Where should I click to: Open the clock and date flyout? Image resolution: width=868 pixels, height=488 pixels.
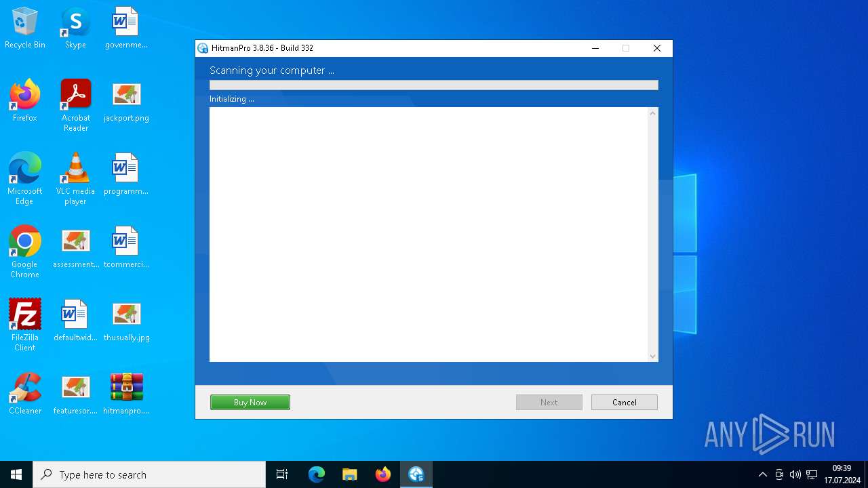(x=842, y=474)
